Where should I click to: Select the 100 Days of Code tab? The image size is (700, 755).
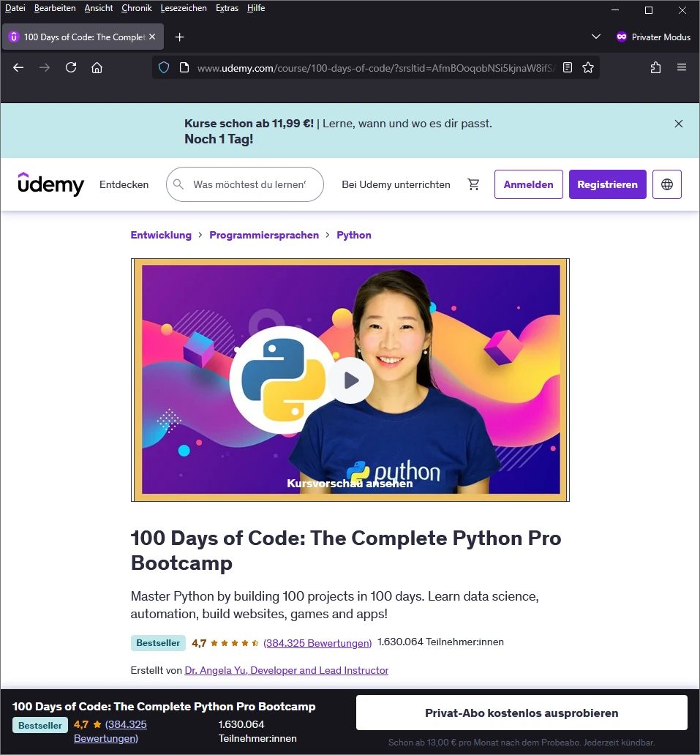pyautogui.click(x=83, y=37)
